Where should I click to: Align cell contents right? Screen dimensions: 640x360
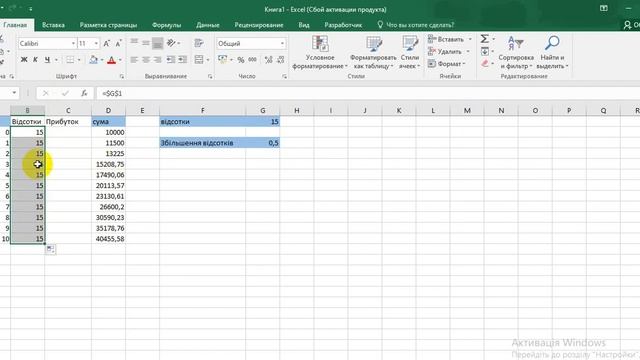[x=158, y=60]
